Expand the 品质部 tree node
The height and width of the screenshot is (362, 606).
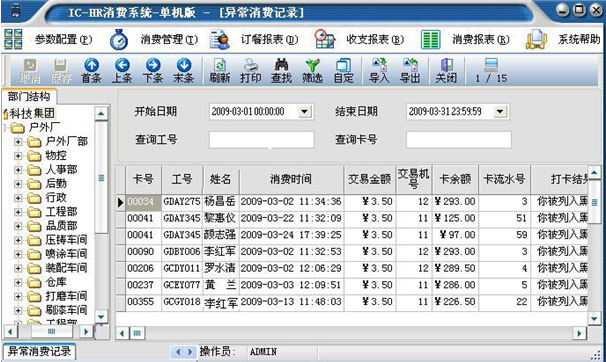18,226
